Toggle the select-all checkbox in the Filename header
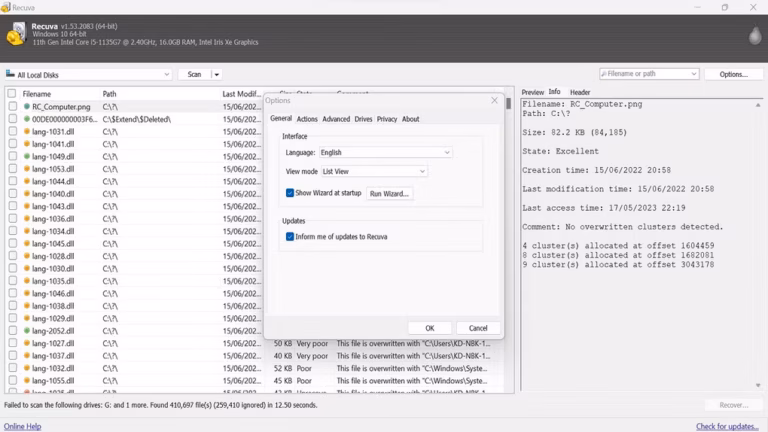Image resolution: width=768 pixels, height=432 pixels. click(x=12, y=94)
